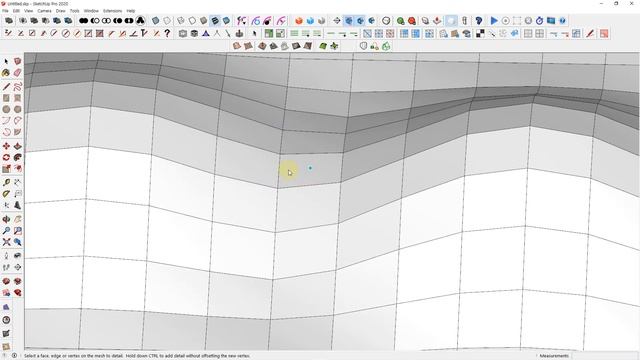Select the Position Camera tool
Viewport: 640px width, 360px height.
(6, 256)
